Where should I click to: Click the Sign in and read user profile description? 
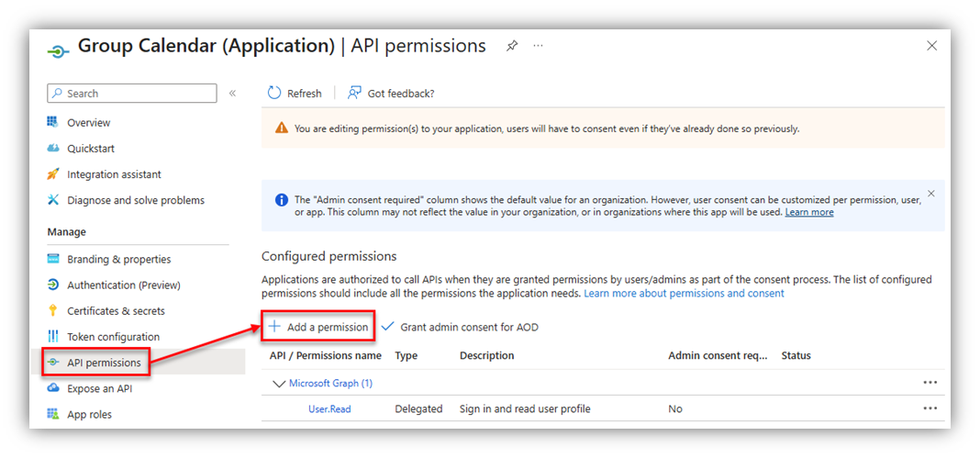pos(525,408)
